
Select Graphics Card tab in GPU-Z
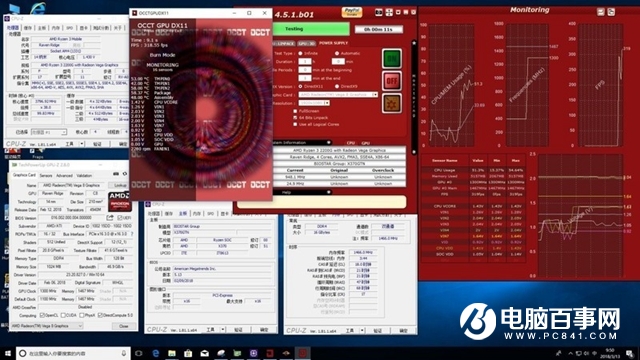[x=24, y=175]
